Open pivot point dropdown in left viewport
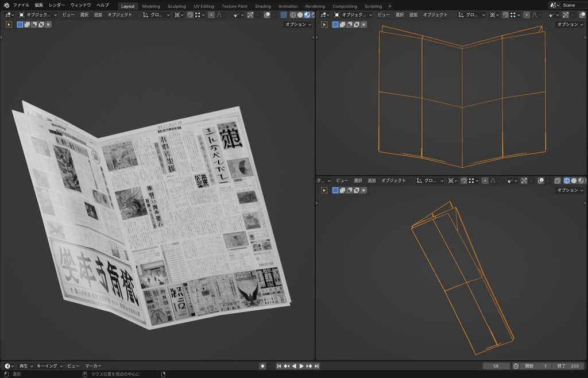 point(179,15)
